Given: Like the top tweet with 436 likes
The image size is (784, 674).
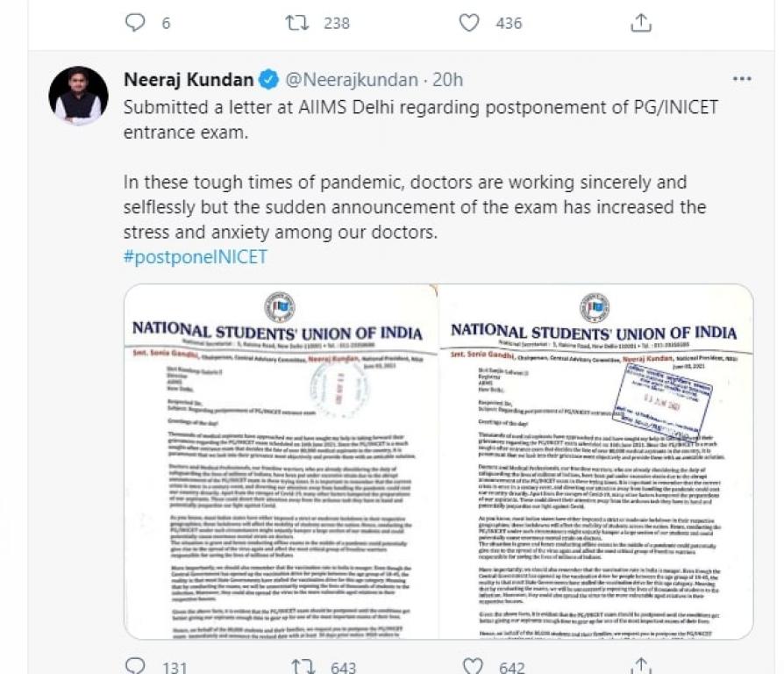Looking at the screenshot, I should pyautogui.click(x=470, y=23).
